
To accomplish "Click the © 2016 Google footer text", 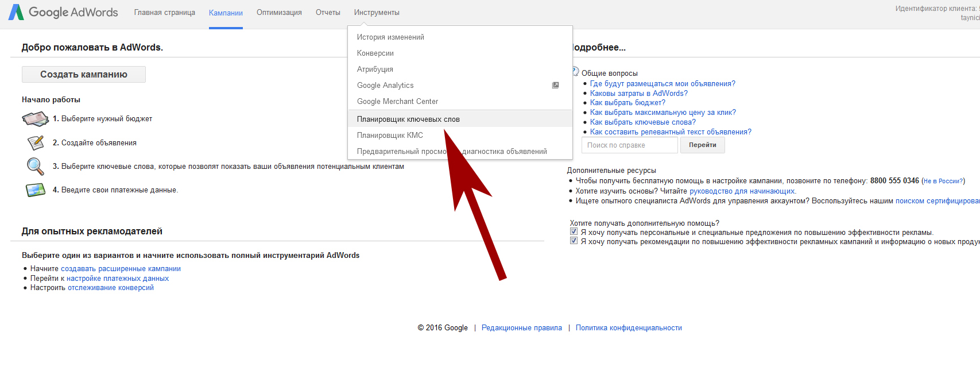I will click(443, 328).
